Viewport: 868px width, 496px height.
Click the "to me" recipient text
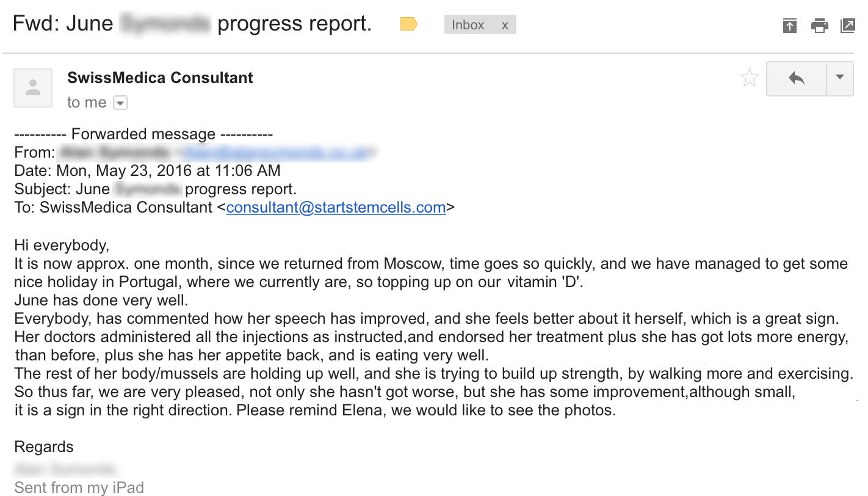point(87,103)
